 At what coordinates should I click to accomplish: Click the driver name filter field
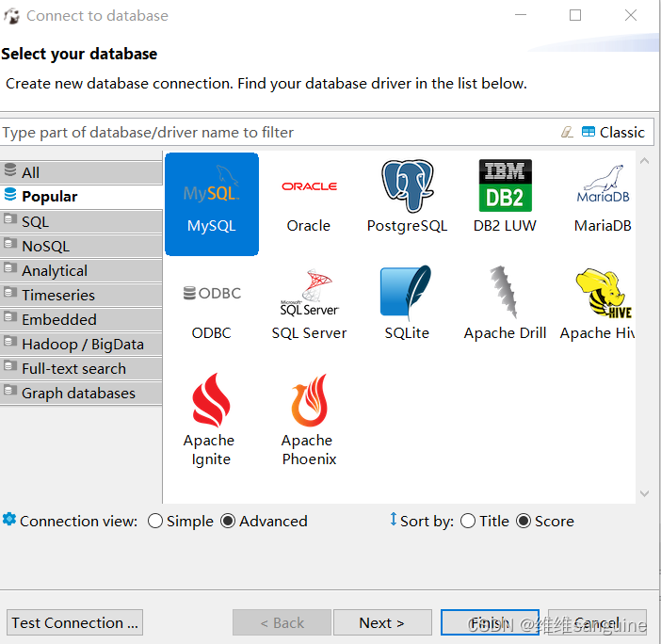[278, 133]
